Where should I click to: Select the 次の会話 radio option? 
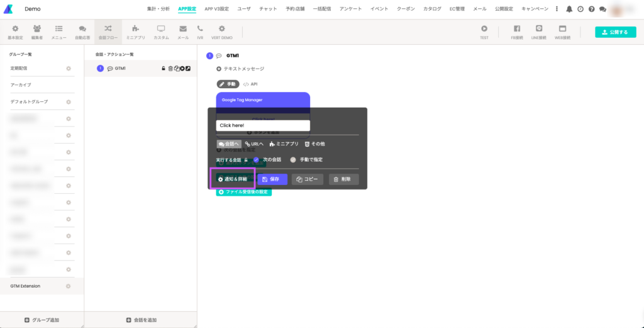[257, 160]
